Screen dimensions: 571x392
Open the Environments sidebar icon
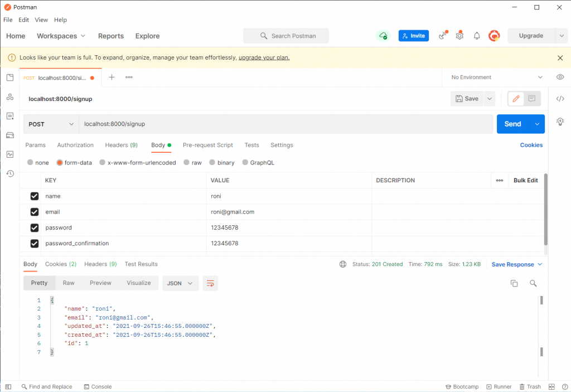tap(10, 116)
